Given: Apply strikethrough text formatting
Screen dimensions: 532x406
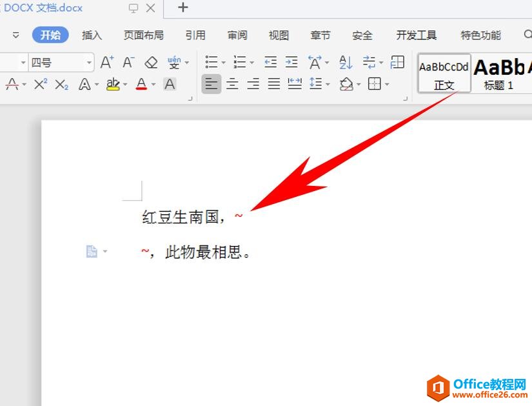Looking at the screenshot, I should tap(12, 84).
